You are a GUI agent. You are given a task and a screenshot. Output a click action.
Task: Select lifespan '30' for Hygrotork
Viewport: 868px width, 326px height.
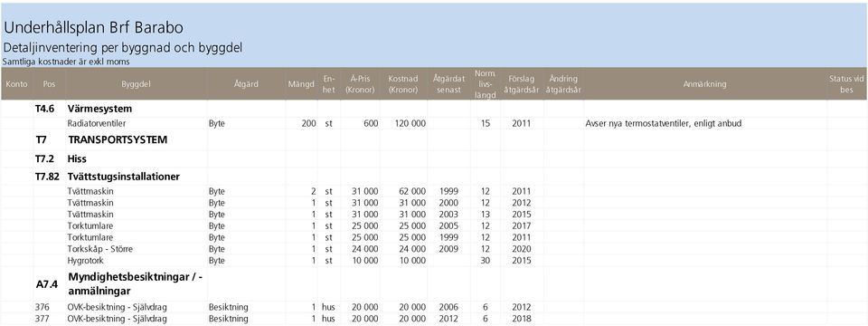(x=486, y=261)
